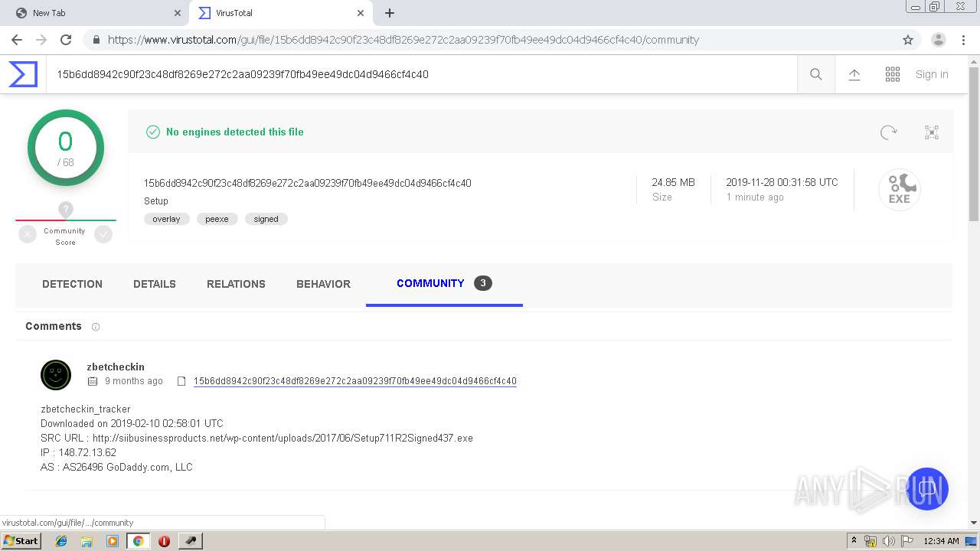This screenshot has height=551, width=980.
Task: Open the upload file icon
Action: click(854, 74)
